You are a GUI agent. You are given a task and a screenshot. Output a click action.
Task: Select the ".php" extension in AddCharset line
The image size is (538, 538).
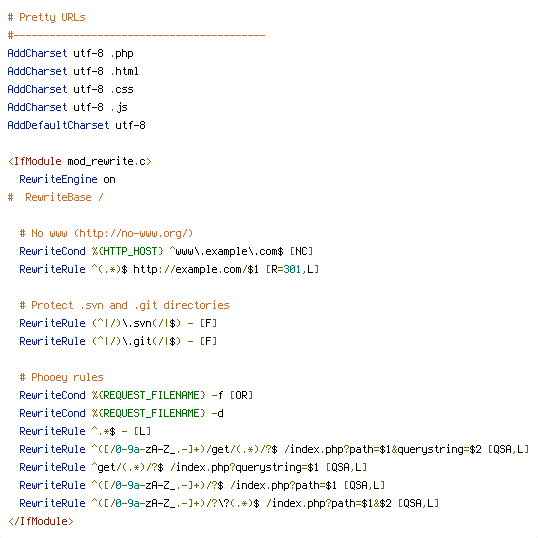tap(122, 54)
